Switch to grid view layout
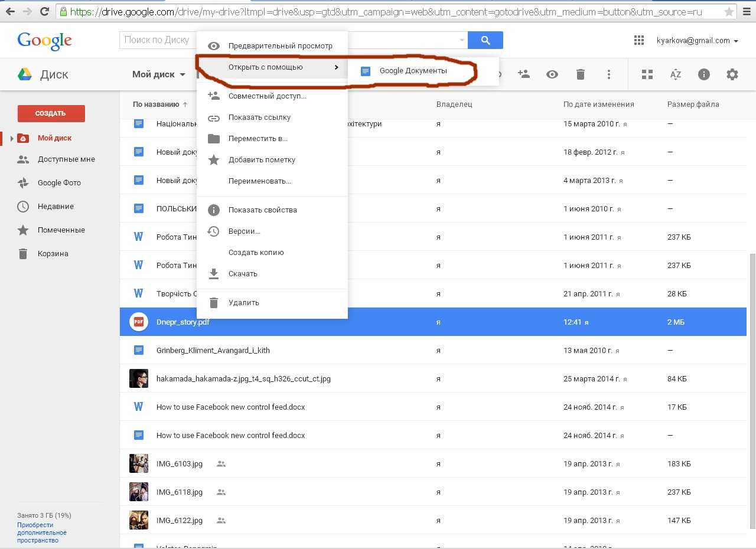The height and width of the screenshot is (549, 756). pos(647,74)
